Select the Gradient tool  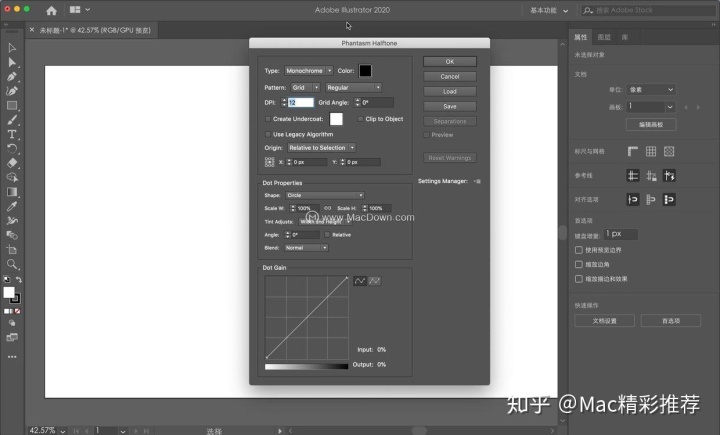click(x=12, y=192)
